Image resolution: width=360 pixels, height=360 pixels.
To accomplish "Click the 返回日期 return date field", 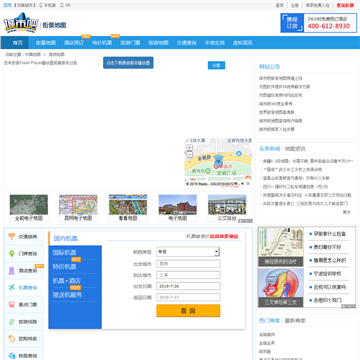I will pyautogui.click(x=188, y=297).
